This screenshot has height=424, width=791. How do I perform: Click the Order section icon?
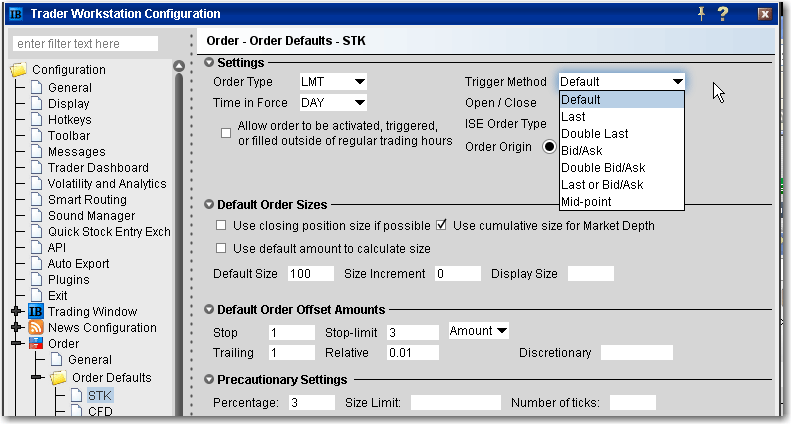(36, 344)
